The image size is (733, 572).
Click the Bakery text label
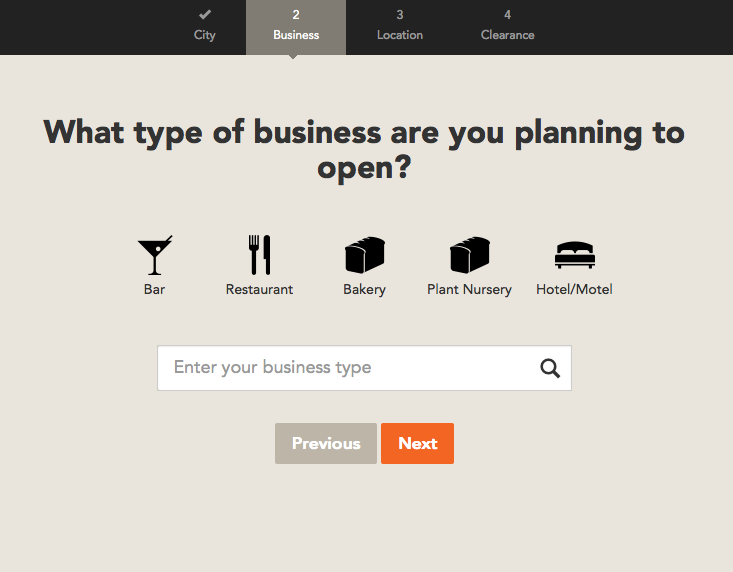click(x=364, y=290)
